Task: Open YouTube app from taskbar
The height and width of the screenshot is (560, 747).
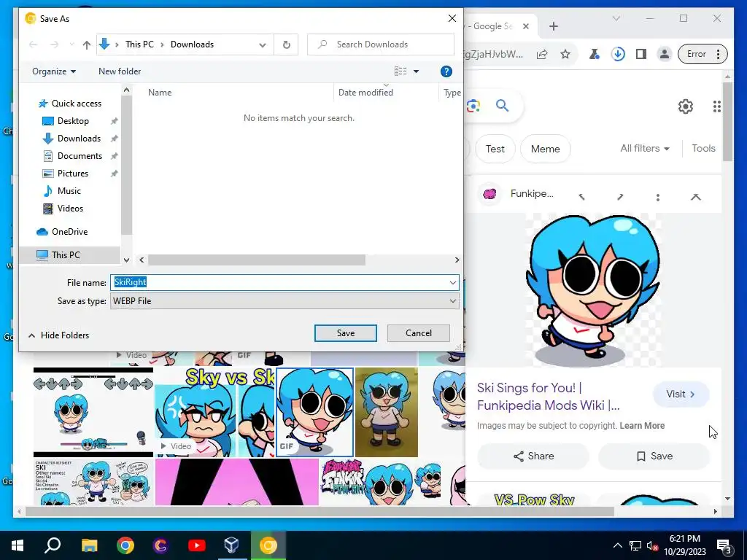Action: tap(196, 545)
